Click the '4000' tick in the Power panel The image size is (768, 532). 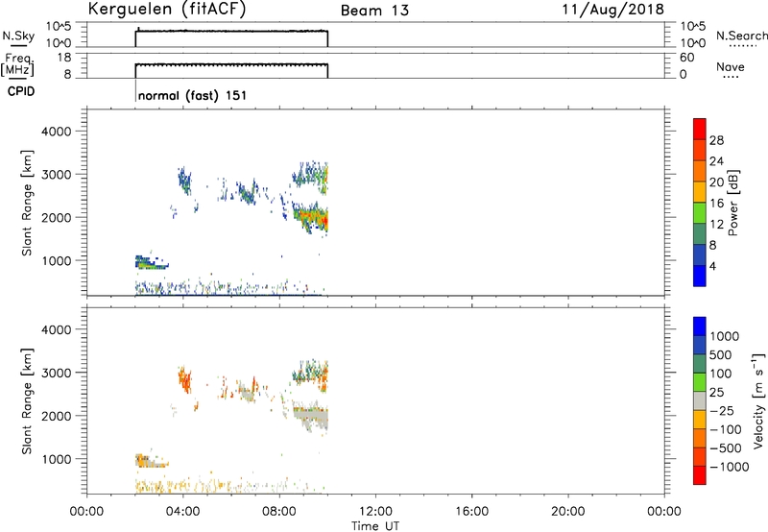coord(56,132)
